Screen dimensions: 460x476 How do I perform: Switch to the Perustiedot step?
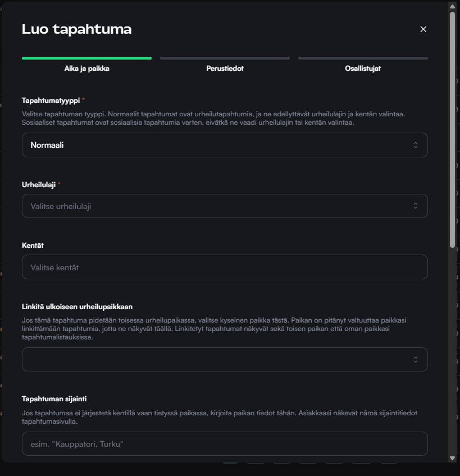tap(225, 69)
